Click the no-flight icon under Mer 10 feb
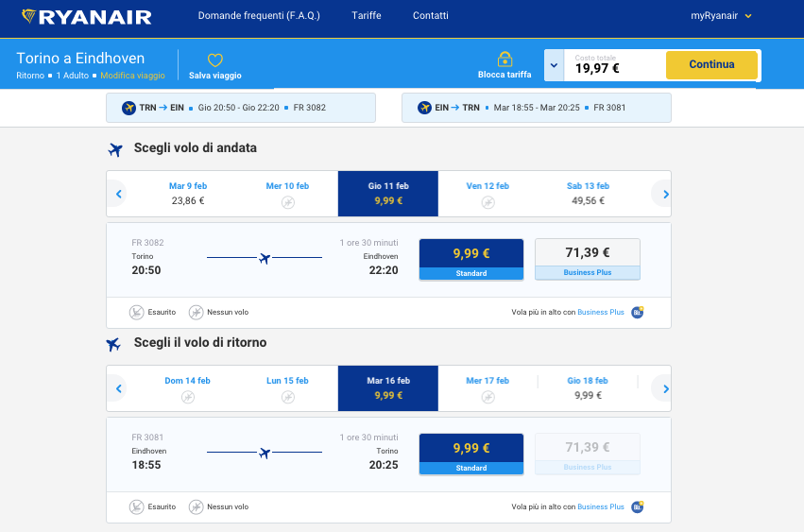This screenshot has width=804, height=532. 287,202
